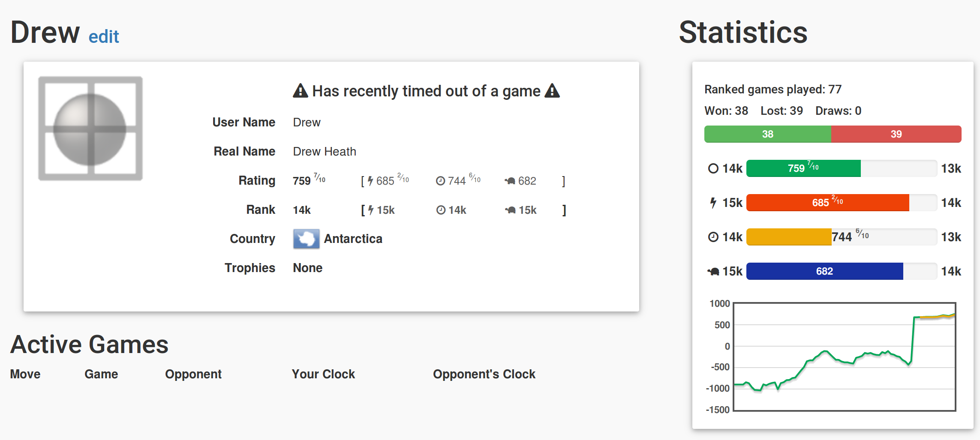
Task: Click the player avatar stone image
Action: point(90,129)
